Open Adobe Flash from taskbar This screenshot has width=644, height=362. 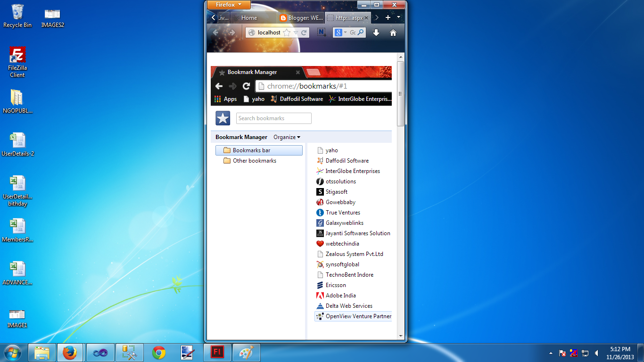click(216, 353)
